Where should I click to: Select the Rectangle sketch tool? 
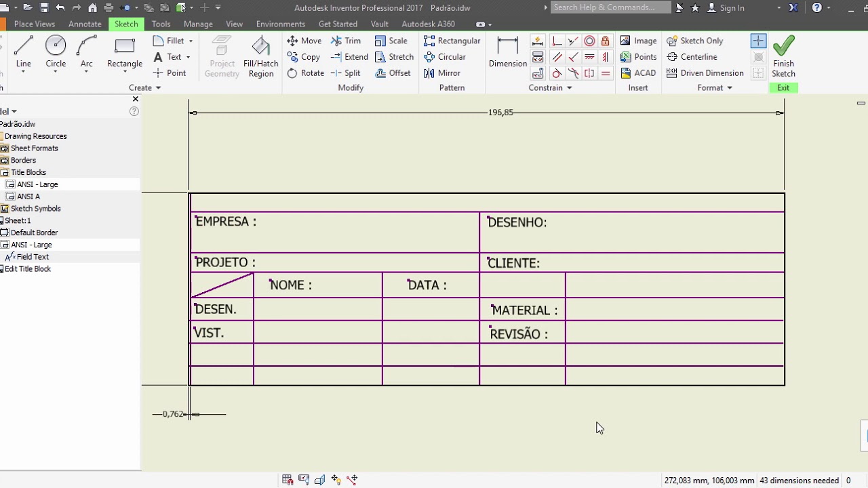(125, 53)
